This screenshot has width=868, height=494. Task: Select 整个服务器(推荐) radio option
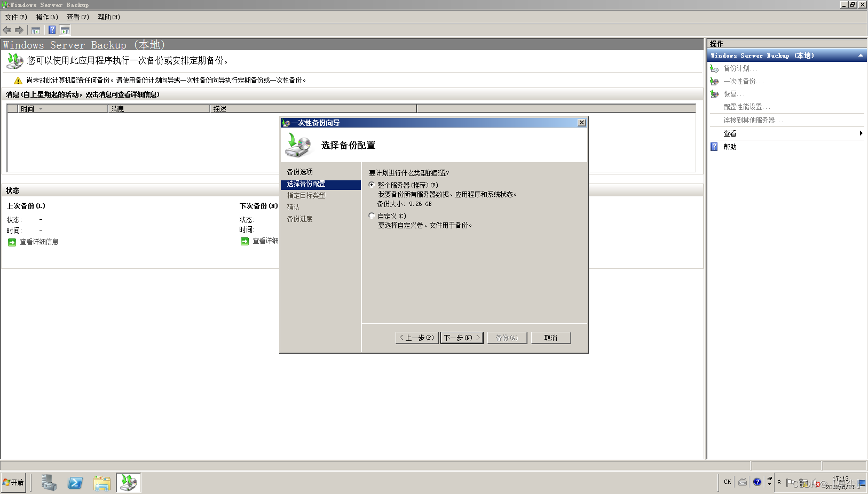pyautogui.click(x=372, y=185)
